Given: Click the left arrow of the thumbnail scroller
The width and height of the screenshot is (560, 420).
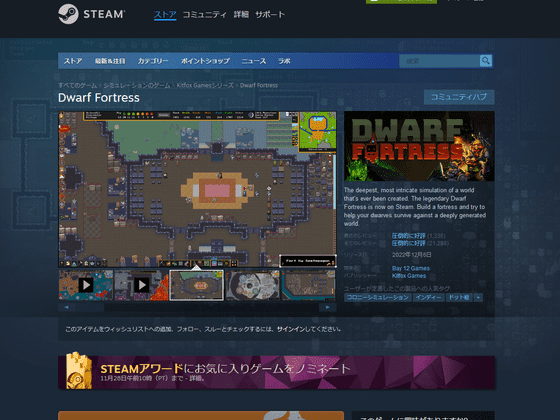Looking at the screenshot, I should coord(66,307).
